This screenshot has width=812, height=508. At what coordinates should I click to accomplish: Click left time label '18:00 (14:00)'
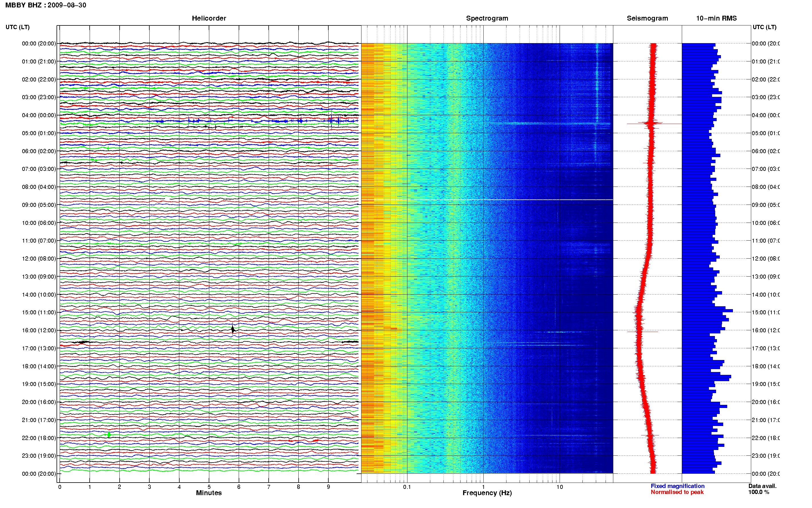[39, 366]
